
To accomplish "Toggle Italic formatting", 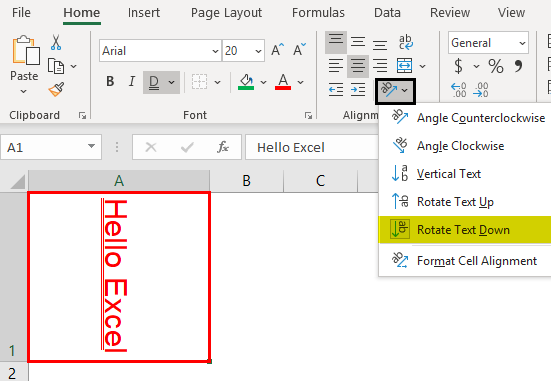I will (132, 82).
